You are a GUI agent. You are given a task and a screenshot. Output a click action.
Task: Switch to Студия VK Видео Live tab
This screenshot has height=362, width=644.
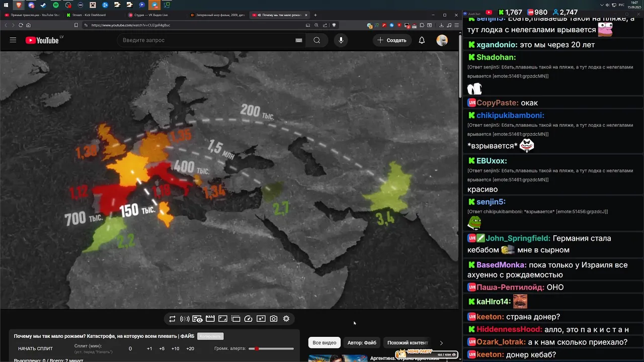coord(155,15)
